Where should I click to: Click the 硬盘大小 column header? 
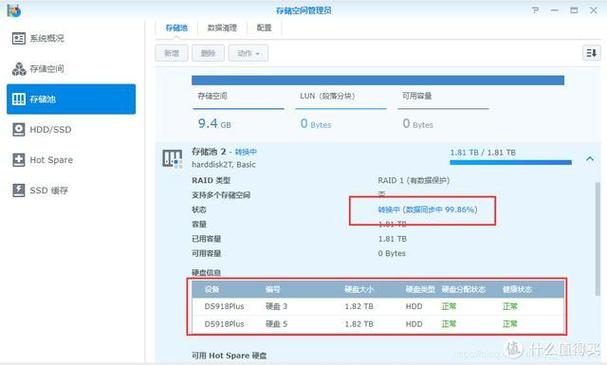pyautogui.click(x=359, y=289)
